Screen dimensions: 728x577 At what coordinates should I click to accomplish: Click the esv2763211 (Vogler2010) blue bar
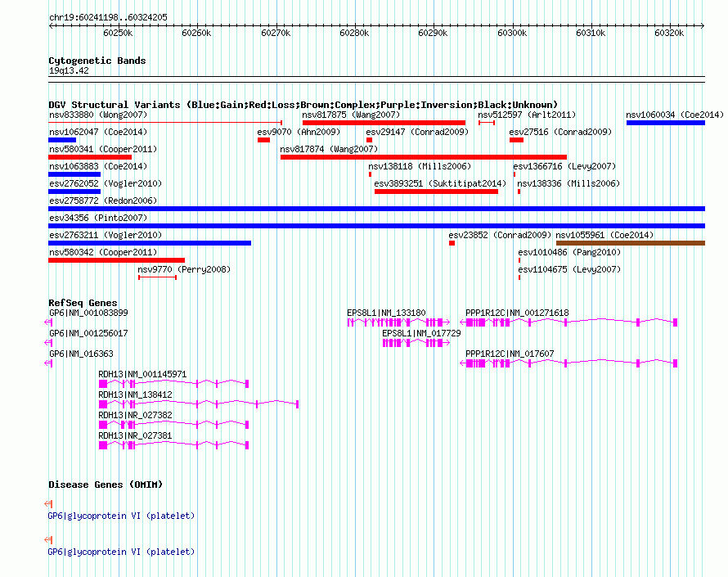[150, 243]
